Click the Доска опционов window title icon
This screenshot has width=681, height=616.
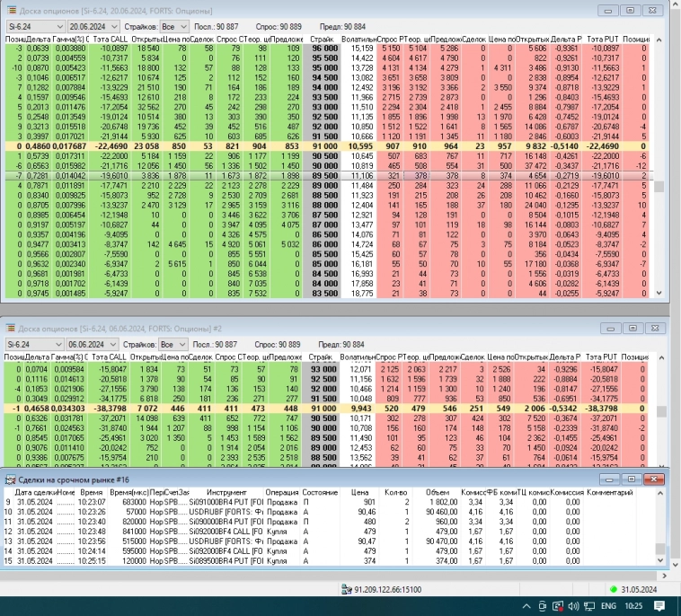[x=10, y=10]
